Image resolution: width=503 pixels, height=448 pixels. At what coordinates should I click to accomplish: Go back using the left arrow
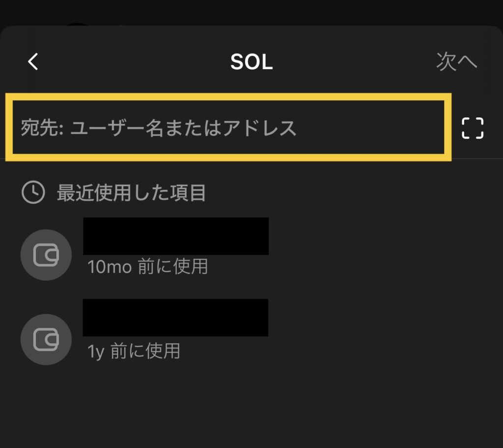[33, 62]
